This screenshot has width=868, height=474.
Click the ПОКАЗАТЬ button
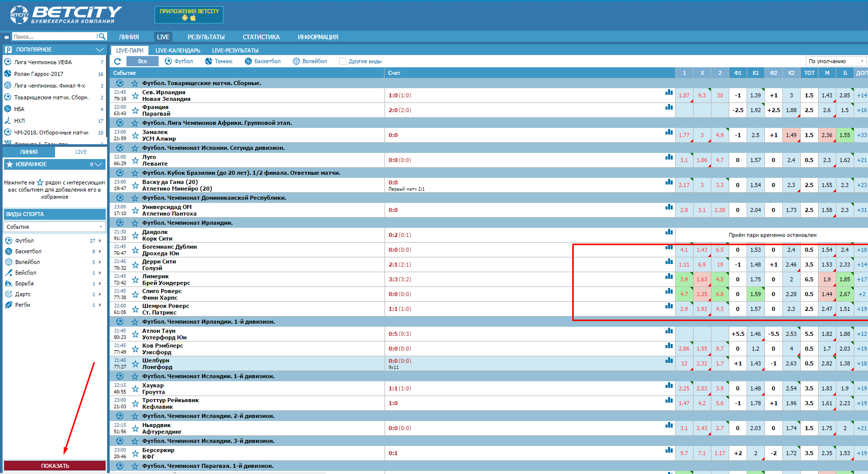click(55, 466)
